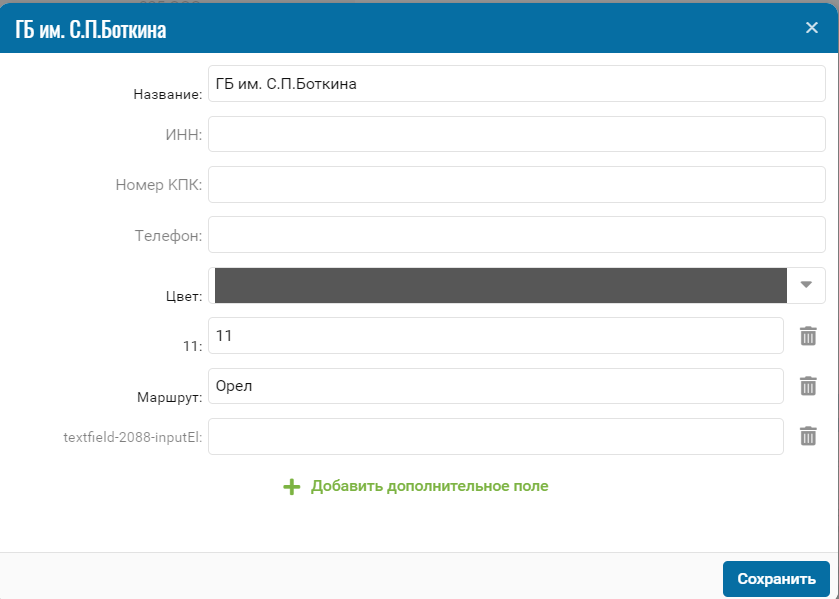839x599 pixels.
Task: Remove the Маршрут field using trash icon
Action: point(808,386)
